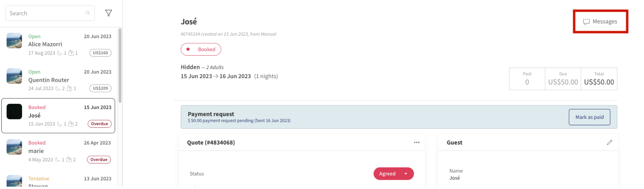Click the guests icon on Alice Mazorri's booking

click(71, 53)
